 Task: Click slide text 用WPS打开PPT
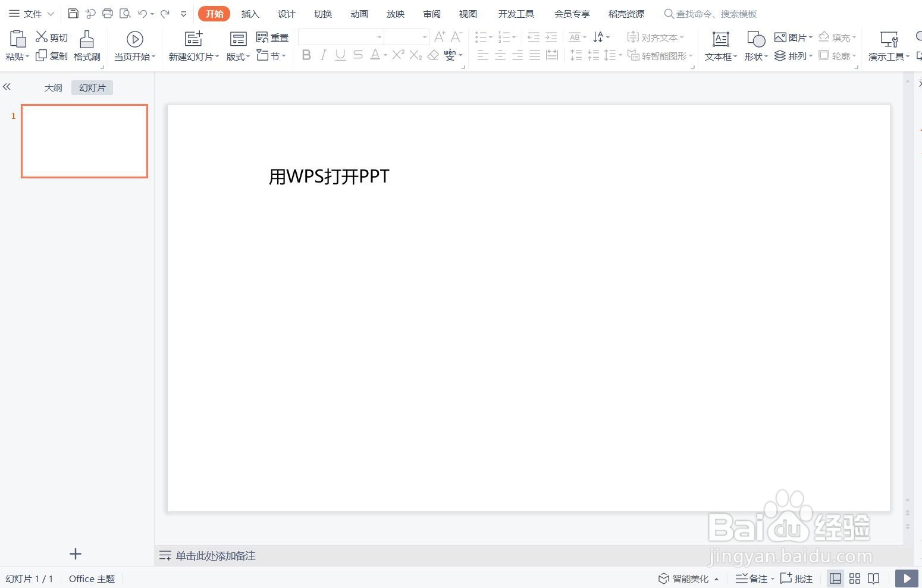point(329,177)
